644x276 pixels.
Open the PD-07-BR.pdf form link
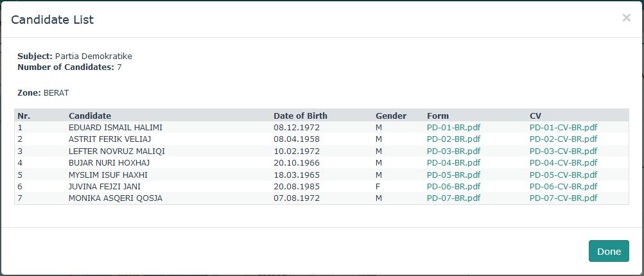453,198
